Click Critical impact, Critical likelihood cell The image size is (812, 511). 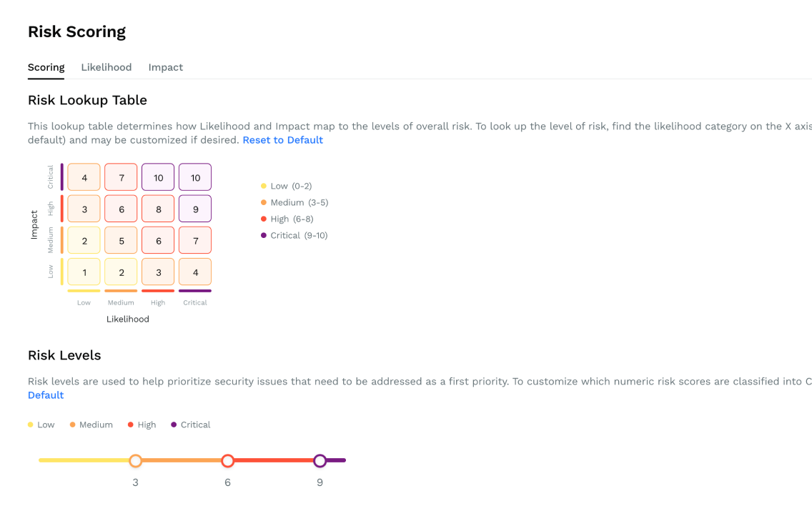coord(195,177)
